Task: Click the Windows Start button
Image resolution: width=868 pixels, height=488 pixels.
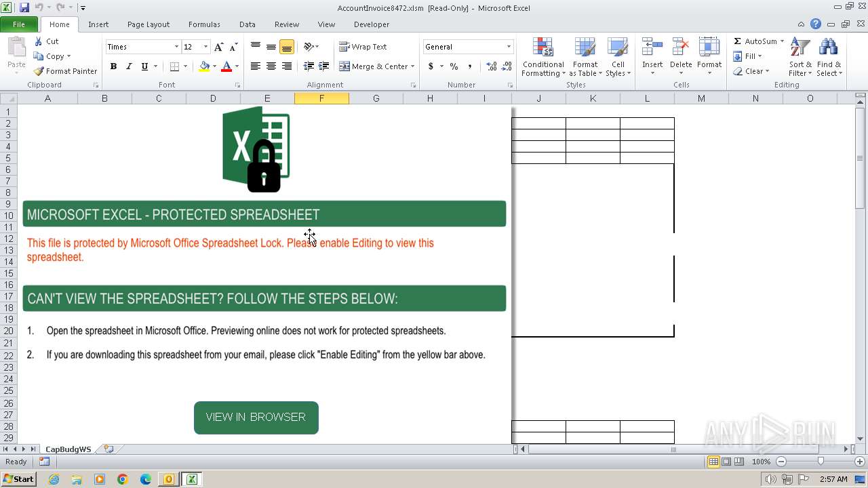Action: (18, 479)
